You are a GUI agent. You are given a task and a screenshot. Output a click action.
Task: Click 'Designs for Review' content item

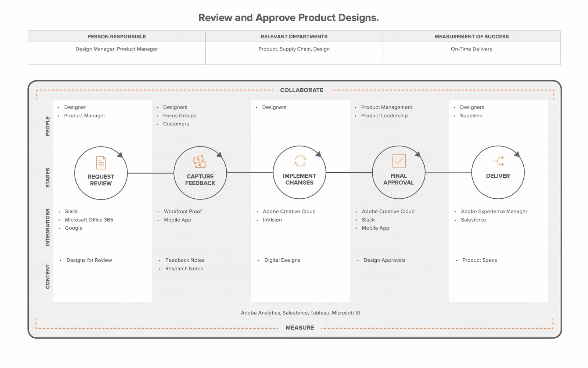pyautogui.click(x=89, y=260)
